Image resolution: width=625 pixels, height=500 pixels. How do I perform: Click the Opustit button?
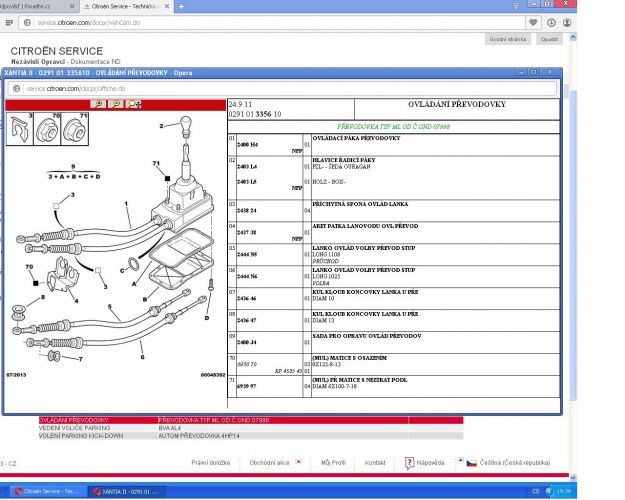click(x=549, y=39)
